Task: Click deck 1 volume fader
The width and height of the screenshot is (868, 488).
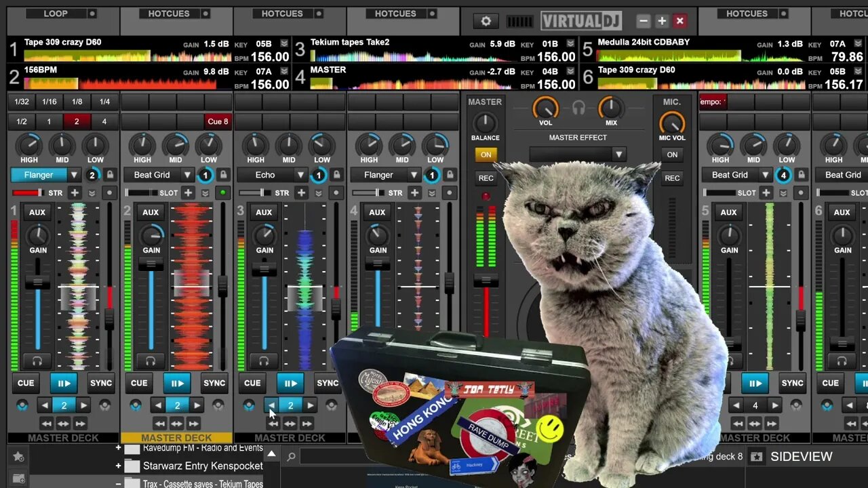Action: coord(38,282)
